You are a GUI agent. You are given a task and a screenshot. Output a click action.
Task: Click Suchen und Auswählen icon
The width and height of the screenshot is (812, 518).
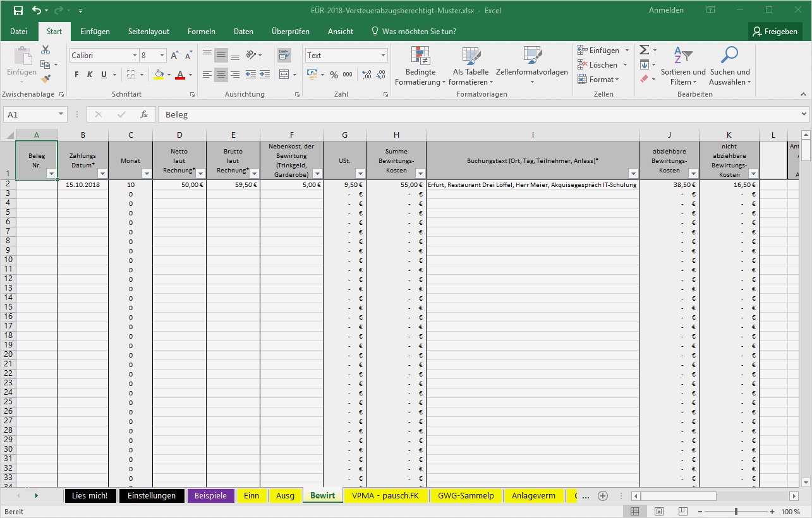coord(729,65)
